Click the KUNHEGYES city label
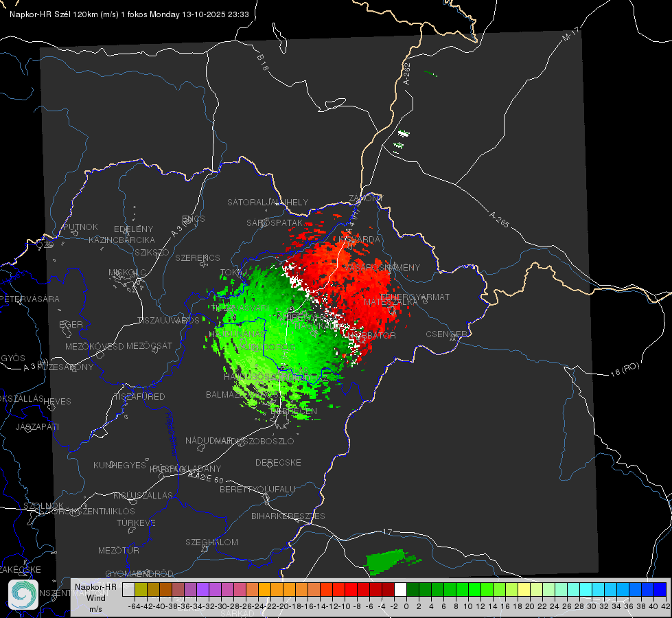The width and height of the screenshot is (672, 618). (x=119, y=466)
